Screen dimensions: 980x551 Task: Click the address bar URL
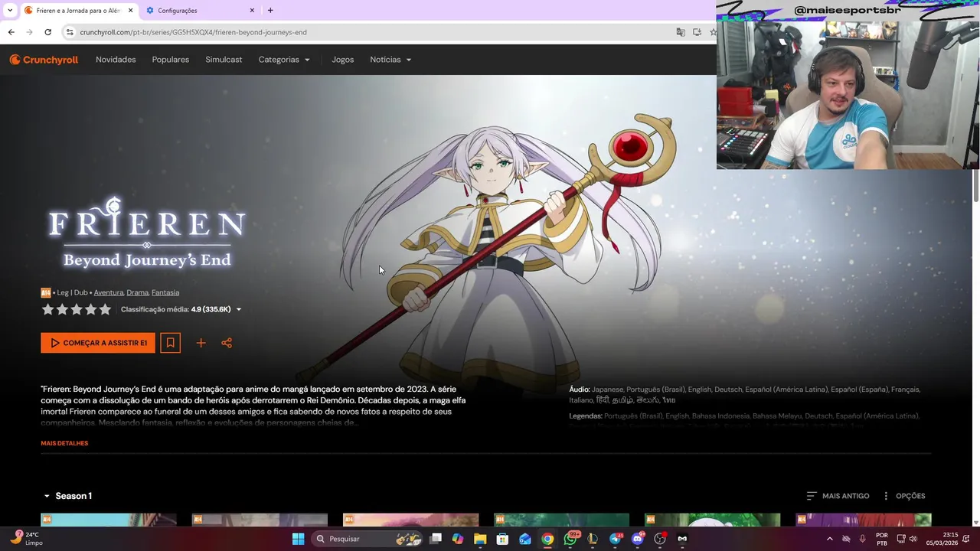coord(193,32)
